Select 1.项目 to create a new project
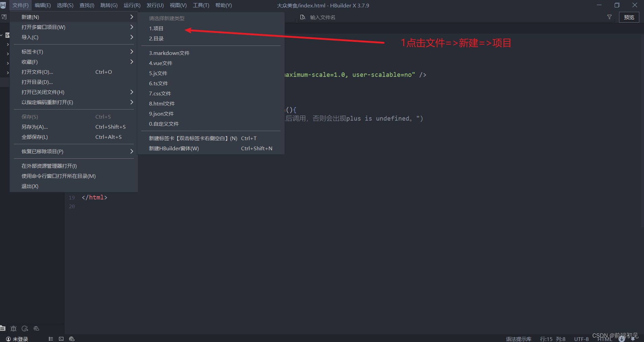Viewport: 644px width, 342px height. pyautogui.click(x=211, y=29)
